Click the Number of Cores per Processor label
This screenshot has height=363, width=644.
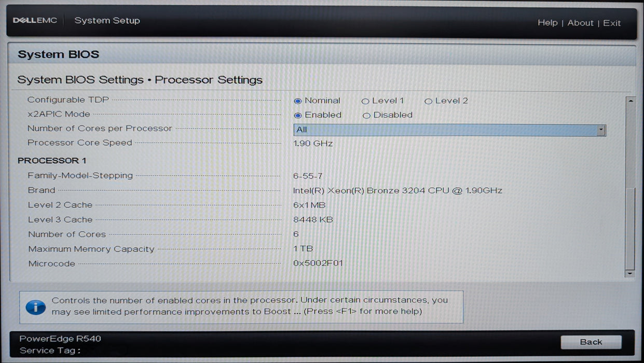pos(100,128)
